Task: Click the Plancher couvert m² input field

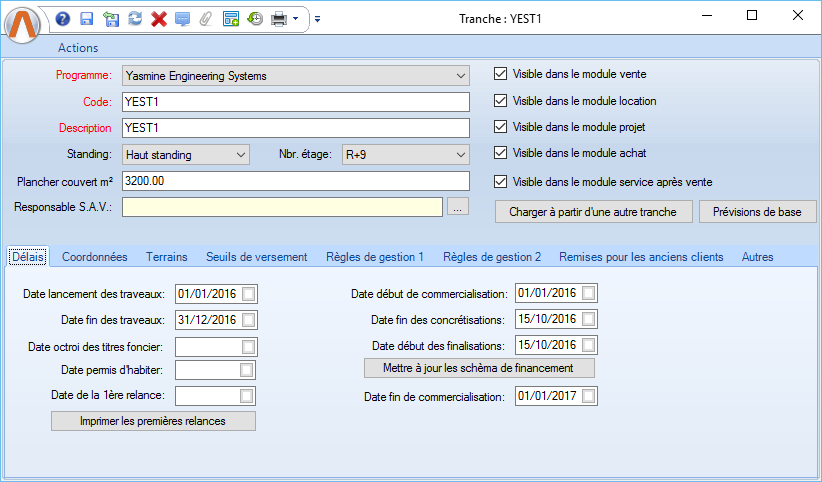Action: [x=295, y=181]
